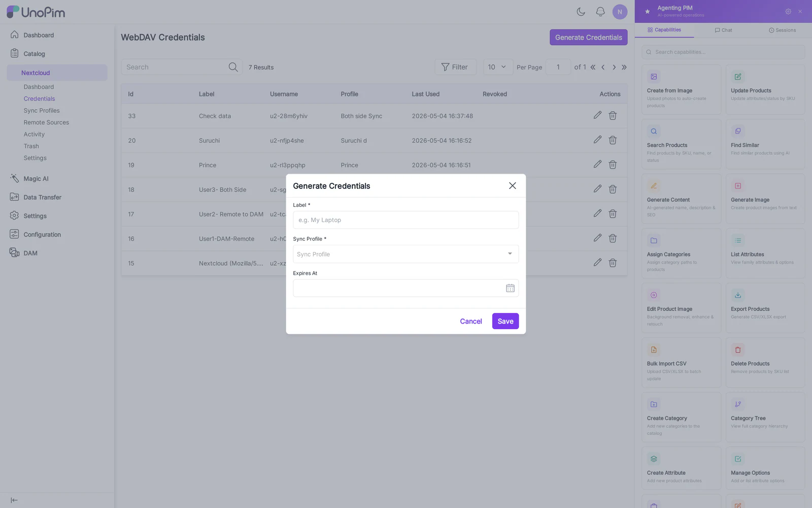Save the new credentials

[x=505, y=321]
